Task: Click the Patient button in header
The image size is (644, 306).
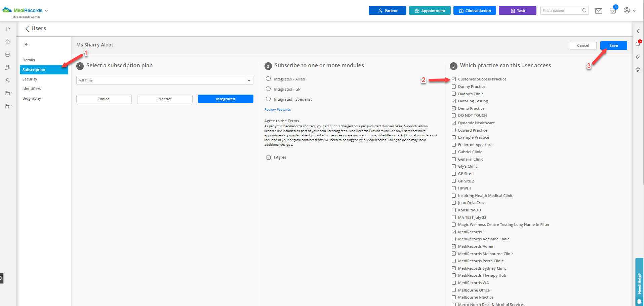Action: click(x=387, y=11)
